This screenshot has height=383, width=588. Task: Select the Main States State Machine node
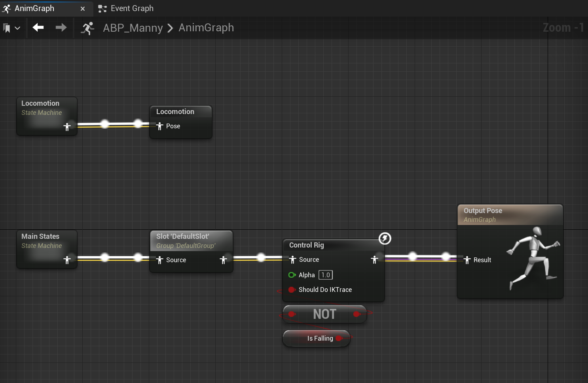point(47,249)
